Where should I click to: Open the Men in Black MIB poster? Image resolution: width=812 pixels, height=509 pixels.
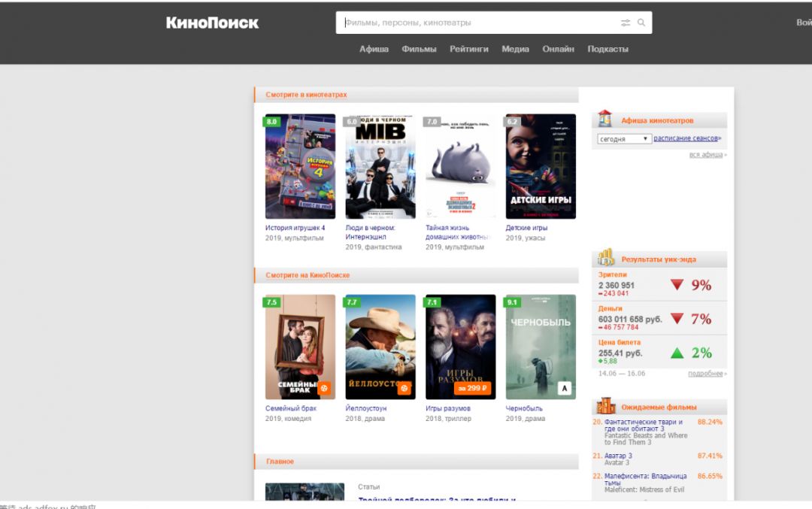point(380,167)
